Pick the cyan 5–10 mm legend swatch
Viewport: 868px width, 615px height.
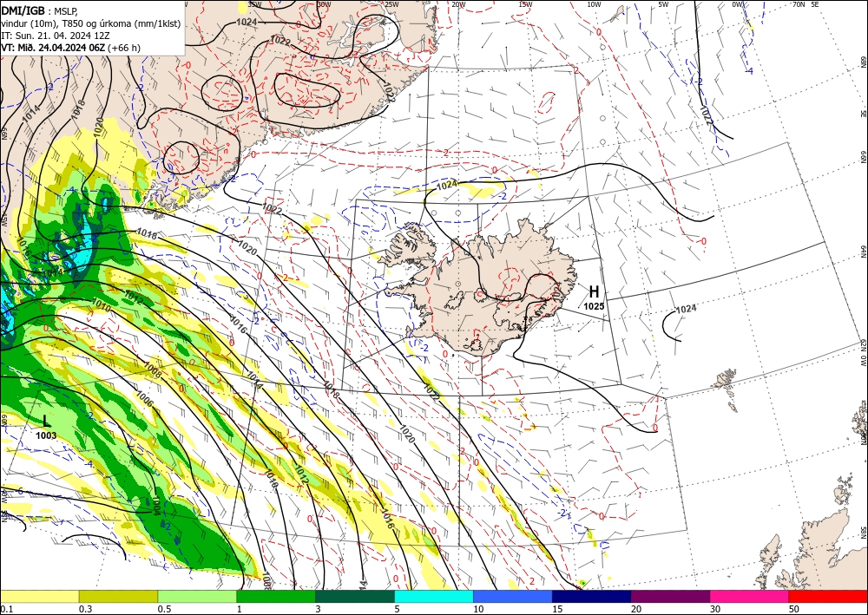(434, 597)
